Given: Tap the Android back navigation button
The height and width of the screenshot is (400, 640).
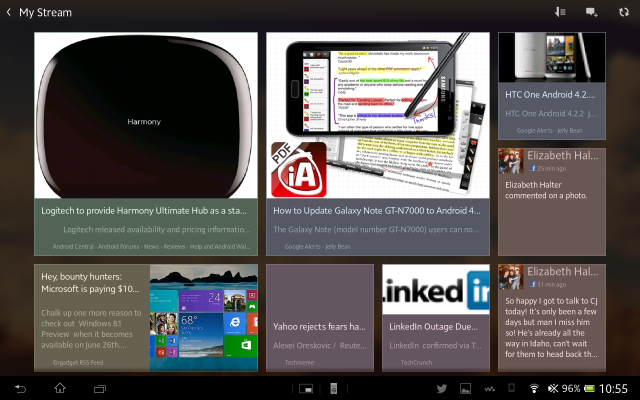Looking at the screenshot, I should 20,389.
